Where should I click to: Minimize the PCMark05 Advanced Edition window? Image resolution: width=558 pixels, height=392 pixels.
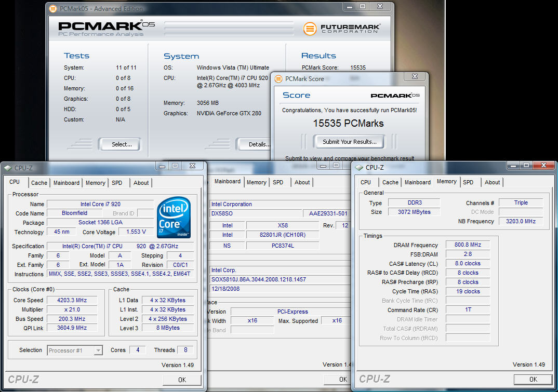(x=349, y=6)
